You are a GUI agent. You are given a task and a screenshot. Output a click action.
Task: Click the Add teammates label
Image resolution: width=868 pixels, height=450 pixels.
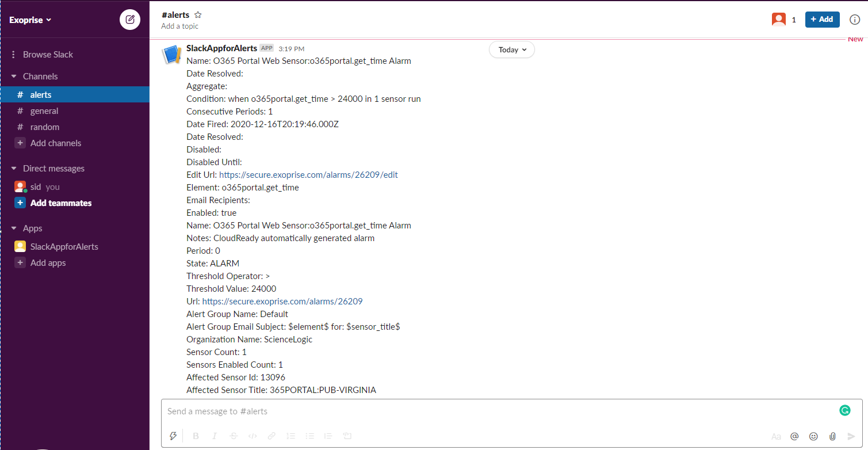point(61,203)
